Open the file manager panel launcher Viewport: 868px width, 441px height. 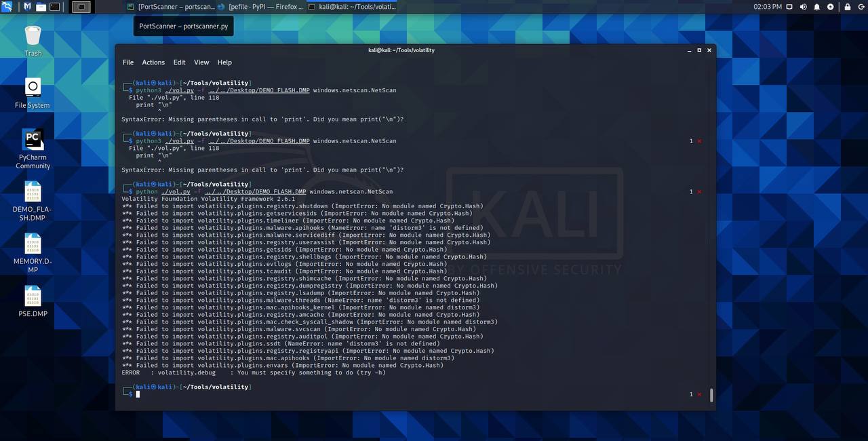coord(41,7)
